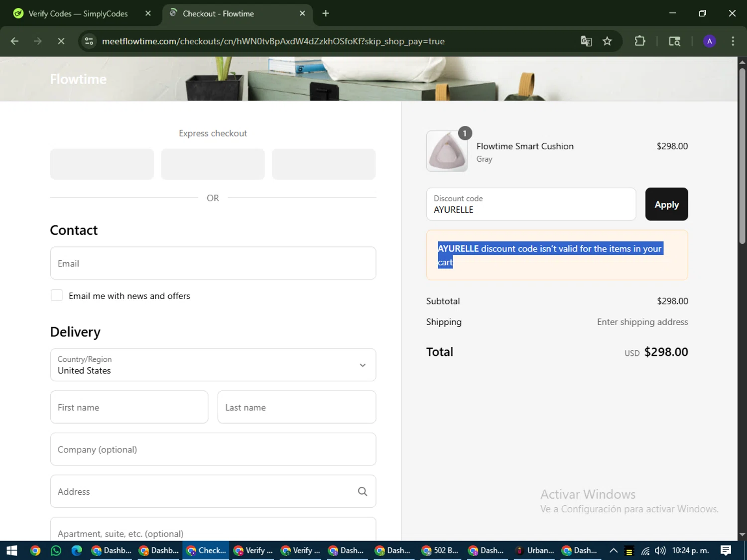
Task: Open WhatsApp from the taskbar
Action: [x=56, y=551]
